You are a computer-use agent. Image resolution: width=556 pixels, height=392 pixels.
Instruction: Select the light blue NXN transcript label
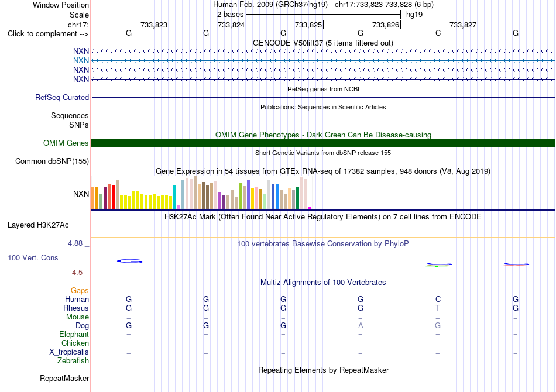[81, 61]
